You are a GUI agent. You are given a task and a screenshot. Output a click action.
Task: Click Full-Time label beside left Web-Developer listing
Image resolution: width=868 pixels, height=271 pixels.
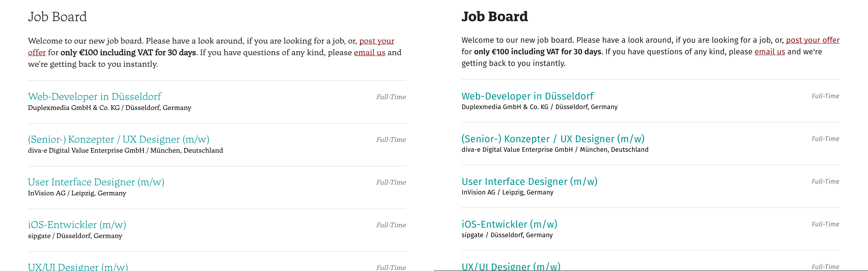pyautogui.click(x=391, y=97)
